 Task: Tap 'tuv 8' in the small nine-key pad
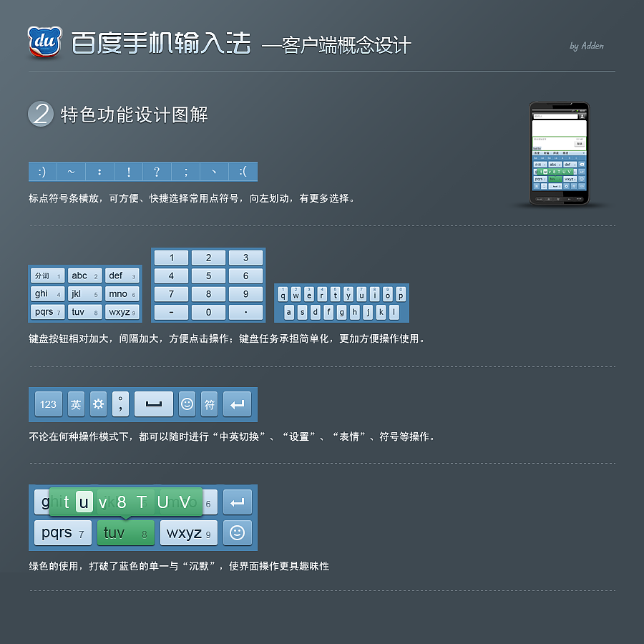pos(84,312)
